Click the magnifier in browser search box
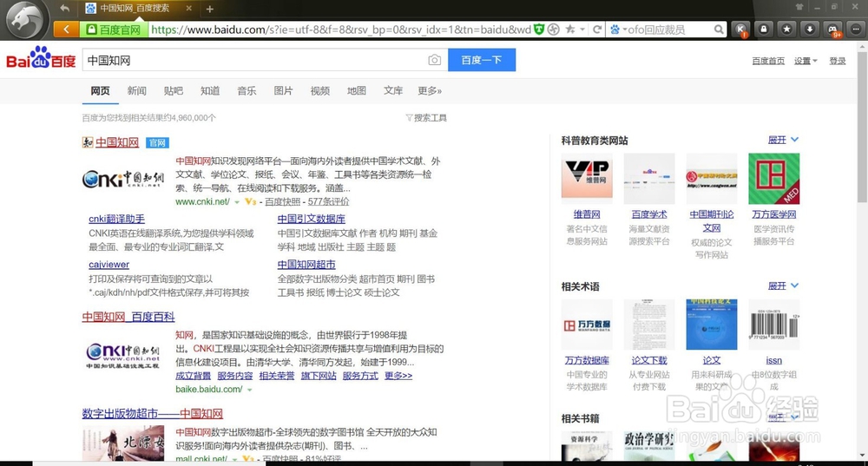This screenshot has height=466, width=868. 719,30
